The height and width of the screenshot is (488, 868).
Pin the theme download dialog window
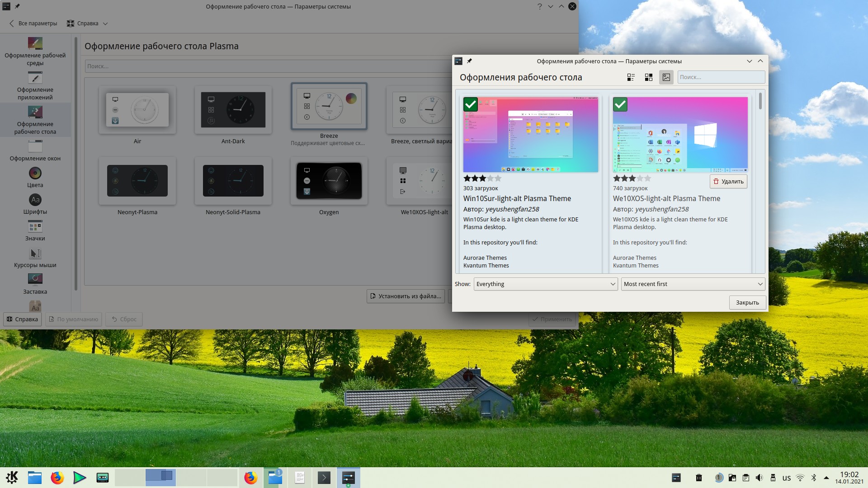[469, 61]
